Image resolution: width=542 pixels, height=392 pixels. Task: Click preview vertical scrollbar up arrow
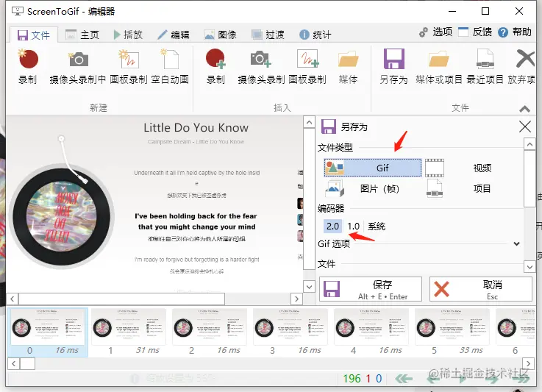pyautogui.click(x=309, y=122)
